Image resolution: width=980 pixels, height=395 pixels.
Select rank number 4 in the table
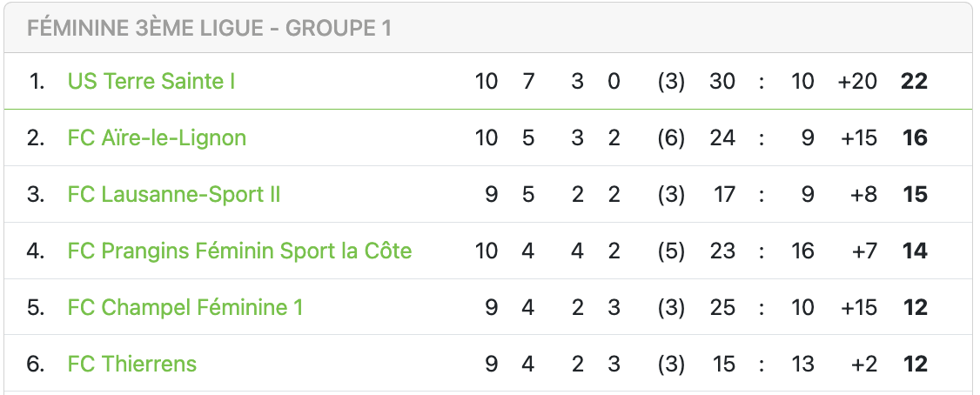(x=36, y=251)
